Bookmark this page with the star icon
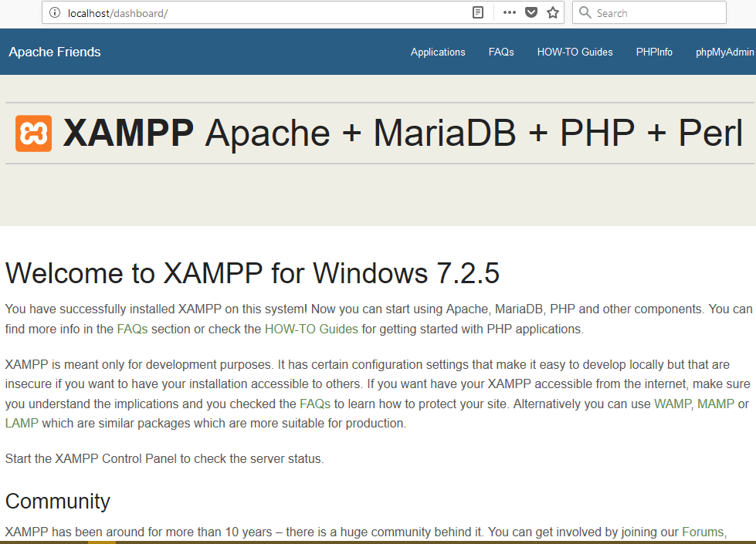This screenshot has height=544, width=756. pos(552,12)
